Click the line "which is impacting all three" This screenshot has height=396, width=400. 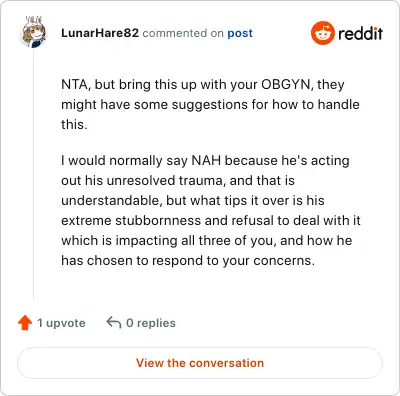(x=207, y=241)
